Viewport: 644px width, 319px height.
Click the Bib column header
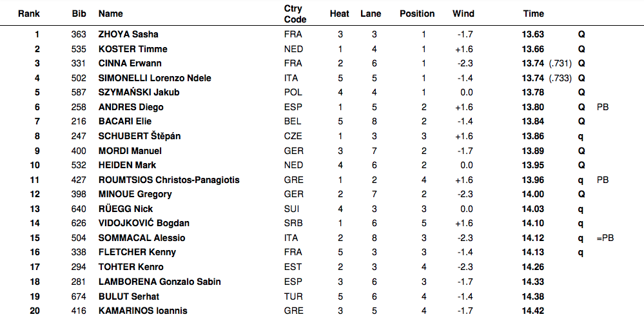79,14
